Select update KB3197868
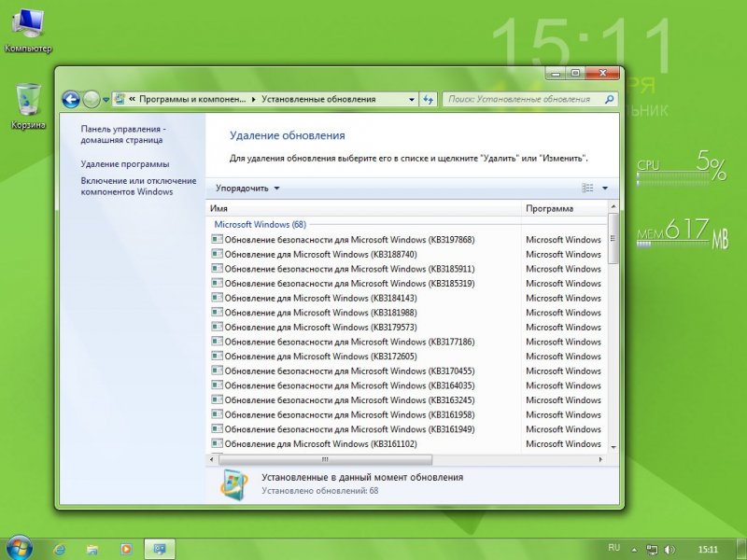747x560 pixels. tap(408, 240)
